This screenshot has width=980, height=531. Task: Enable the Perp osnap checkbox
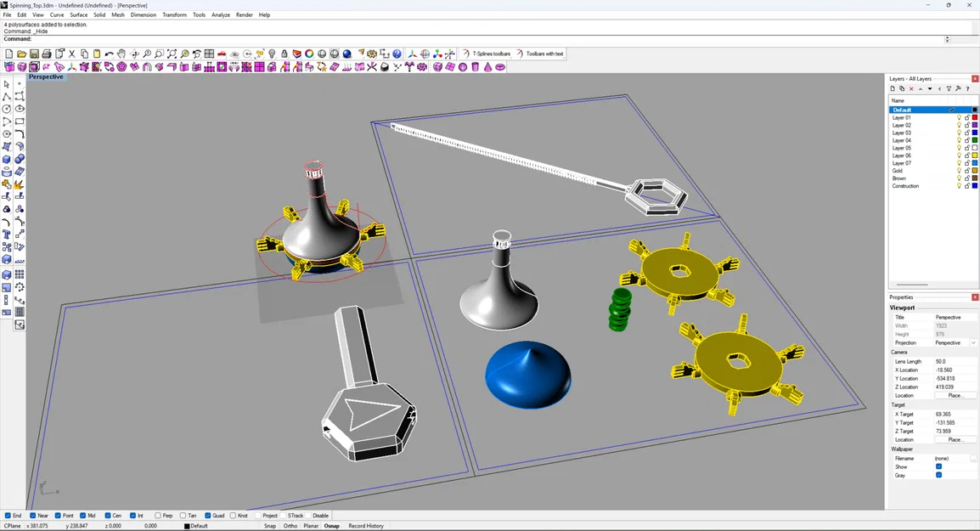click(157, 516)
